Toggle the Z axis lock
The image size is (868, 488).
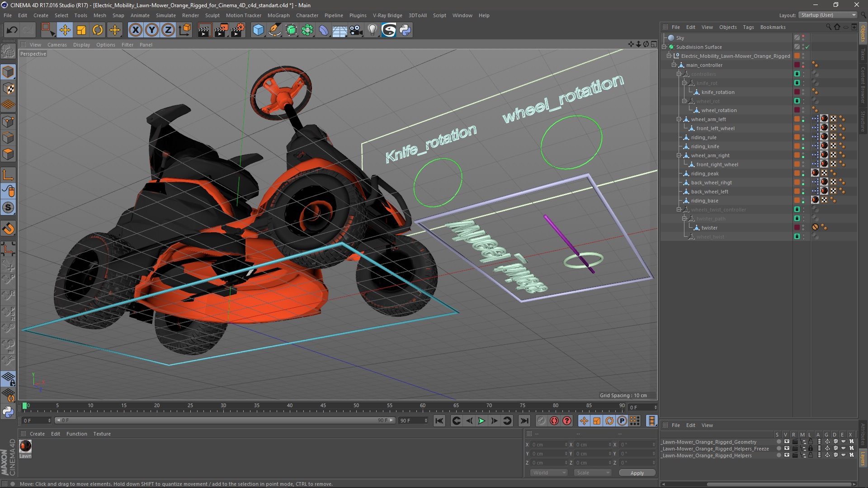168,30
